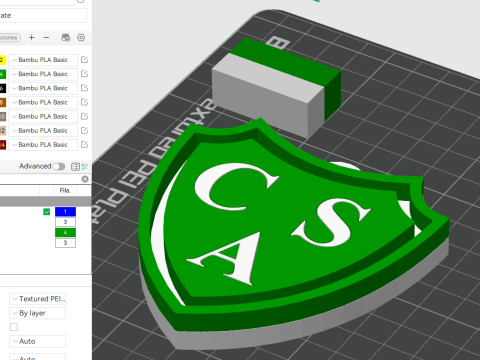The width and height of the screenshot is (480, 360).
Task: Open Bambu PLA Basic dropdown for gray filament 10
Action: click(x=43, y=116)
